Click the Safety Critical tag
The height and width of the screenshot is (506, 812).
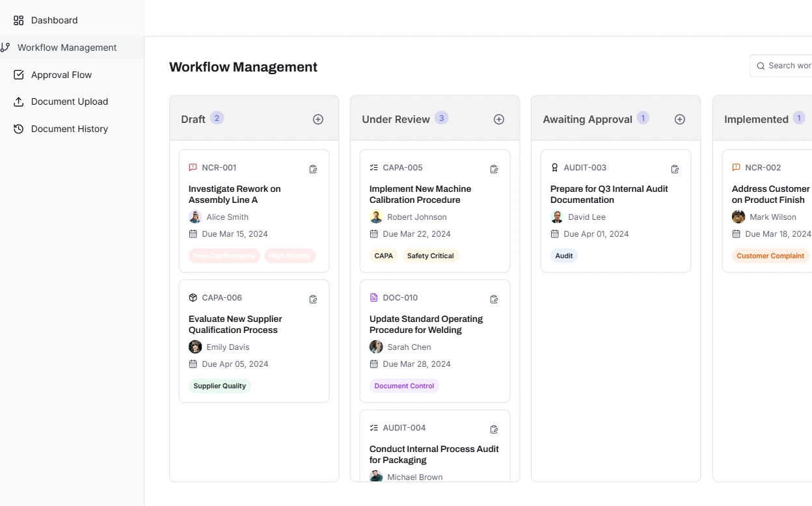point(430,256)
